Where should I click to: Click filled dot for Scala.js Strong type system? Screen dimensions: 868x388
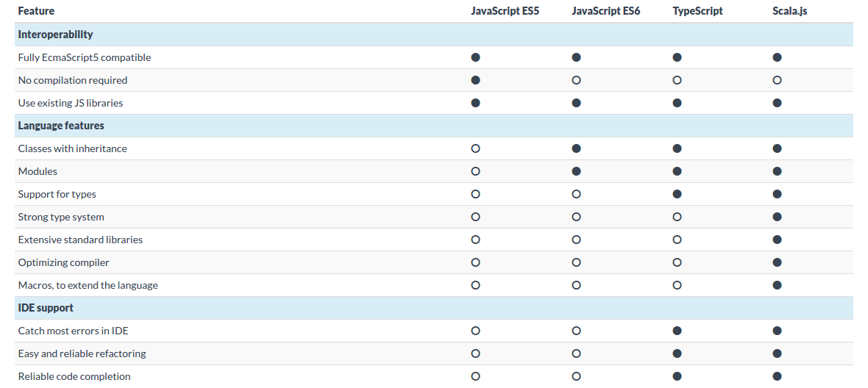778,217
